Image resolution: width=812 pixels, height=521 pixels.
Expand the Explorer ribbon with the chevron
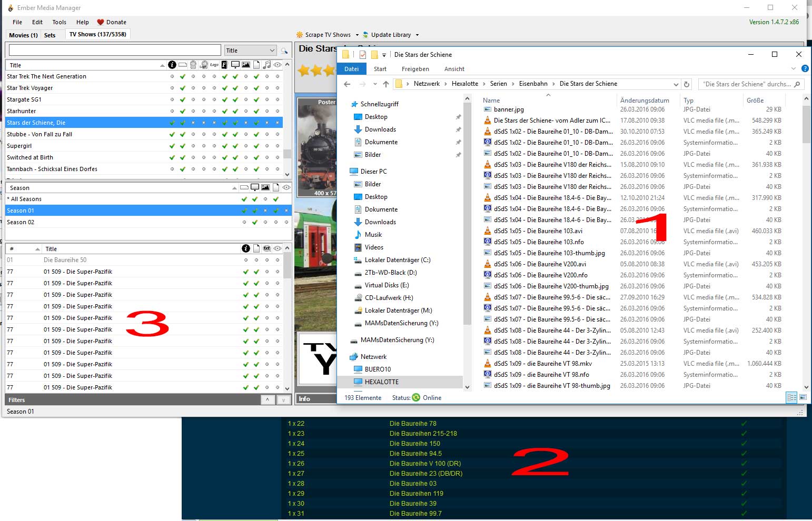click(794, 69)
